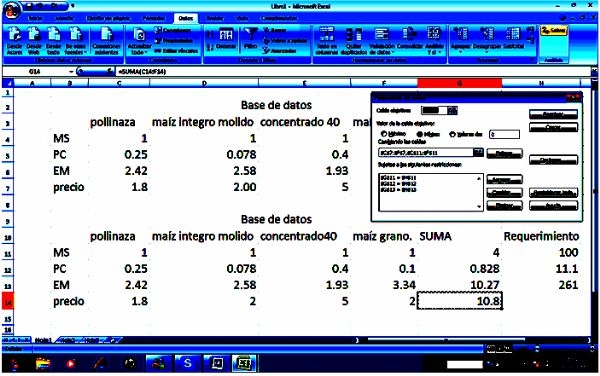Viewport: 600px width, 376px height.
Task: Select the Requerimiento value 11.1
Action: coord(566,269)
